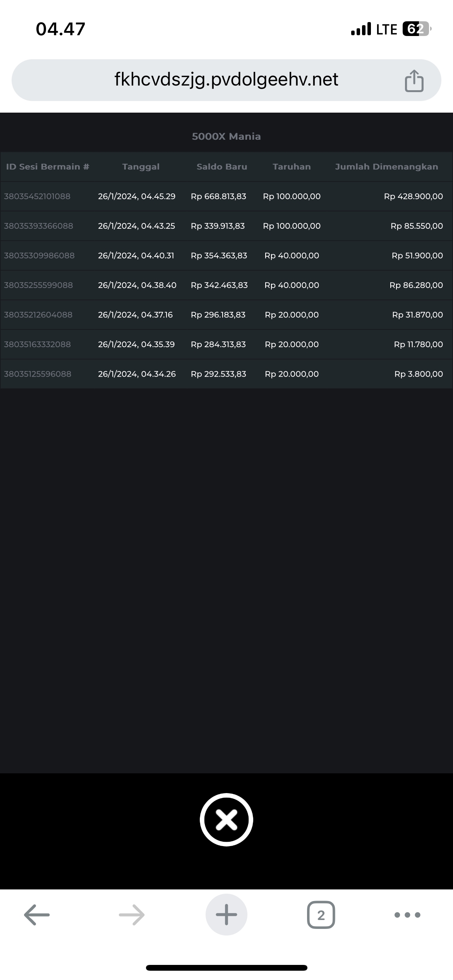453x980 pixels.
Task: Click the Jumlah Dimenangkan column header
Action: pyautogui.click(x=386, y=167)
